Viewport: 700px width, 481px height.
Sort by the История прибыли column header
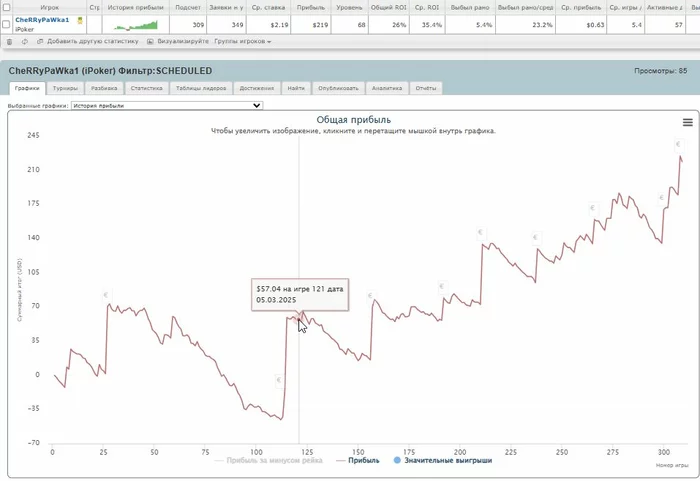(136, 8)
